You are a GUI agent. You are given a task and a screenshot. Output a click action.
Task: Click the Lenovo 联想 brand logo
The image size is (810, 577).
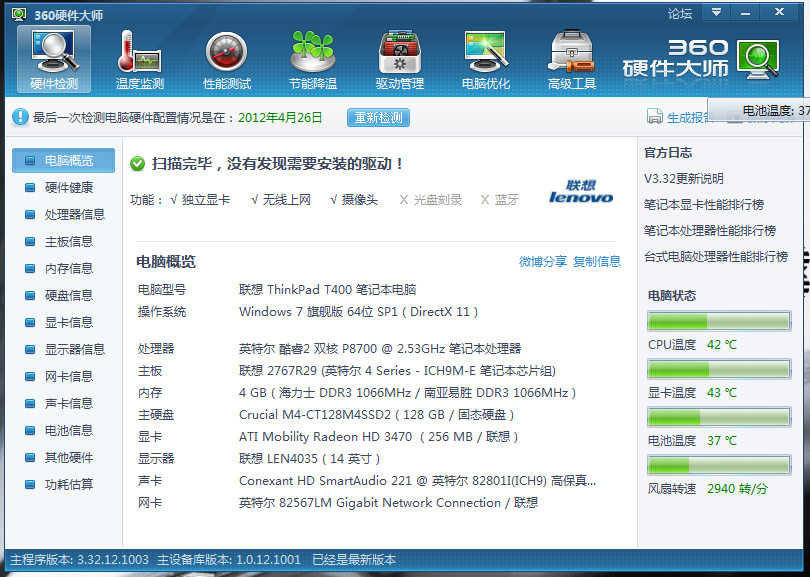tap(581, 192)
